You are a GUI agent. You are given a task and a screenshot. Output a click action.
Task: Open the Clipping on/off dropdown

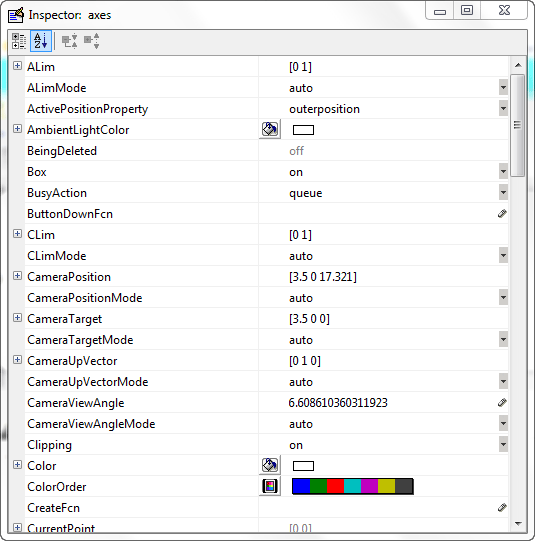tap(503, 445)
